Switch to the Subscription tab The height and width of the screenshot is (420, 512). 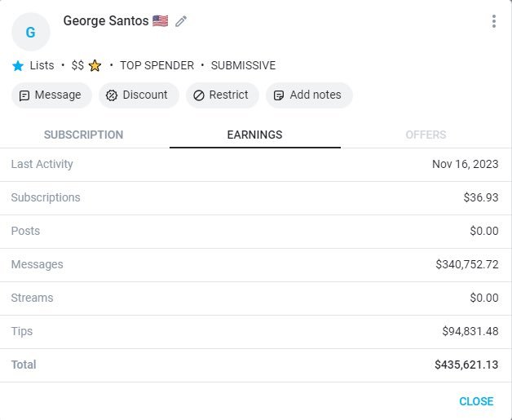pyautogui.click(x=83, y=135)
